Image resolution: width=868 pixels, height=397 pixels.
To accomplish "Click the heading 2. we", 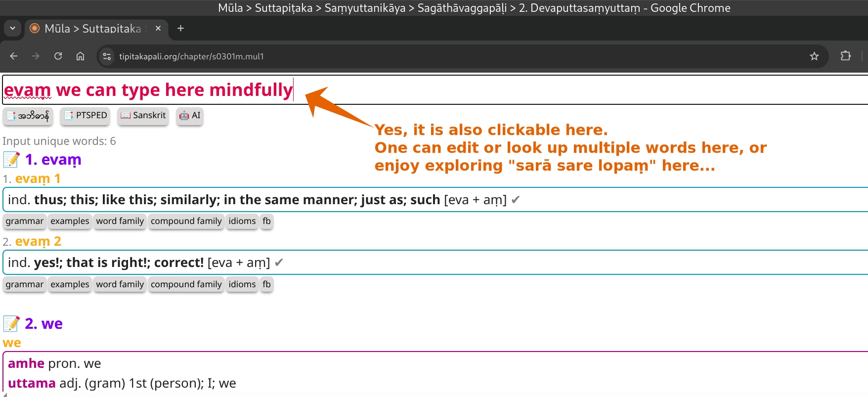I will (43, 324).
